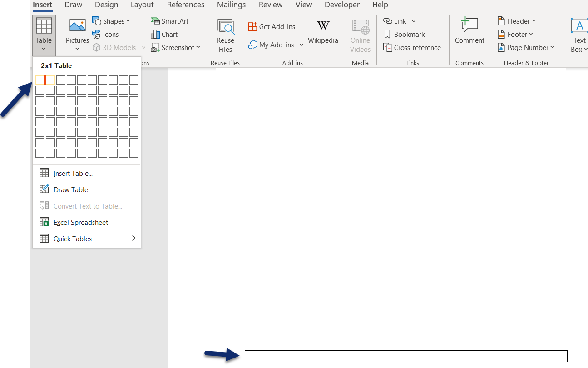Add a new Comment
Image resolution: width=588 pixels, height=368 pixels.
[469, 31]
